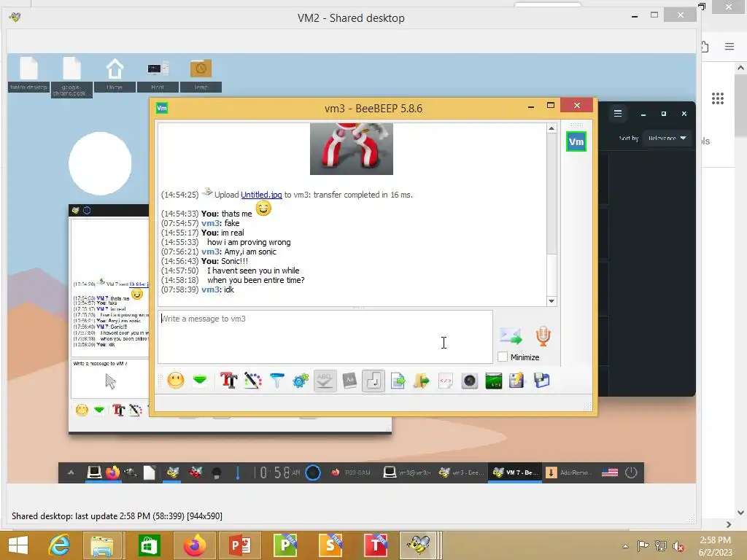Image resolution: width=747 pixels, height=560 pixels.
Task: Open the emoticon picker in BeeBEEP toolbar
Action: tap(176, 381)
